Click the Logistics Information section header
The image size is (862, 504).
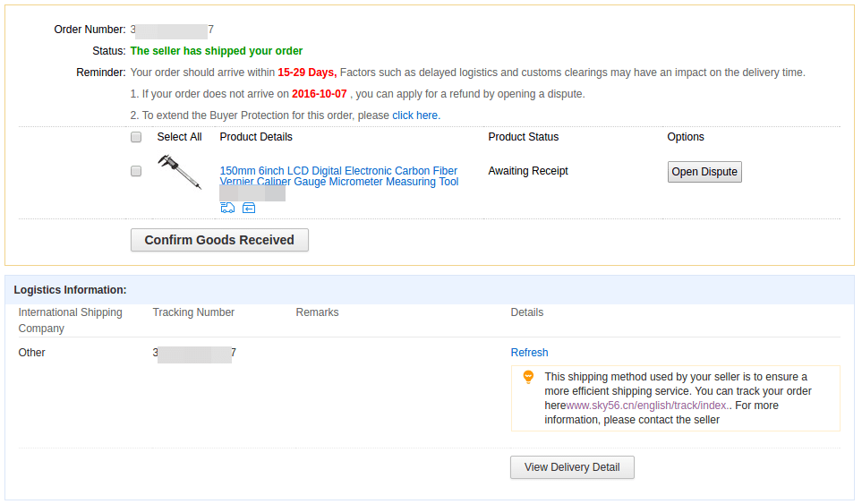click(71, 290)
